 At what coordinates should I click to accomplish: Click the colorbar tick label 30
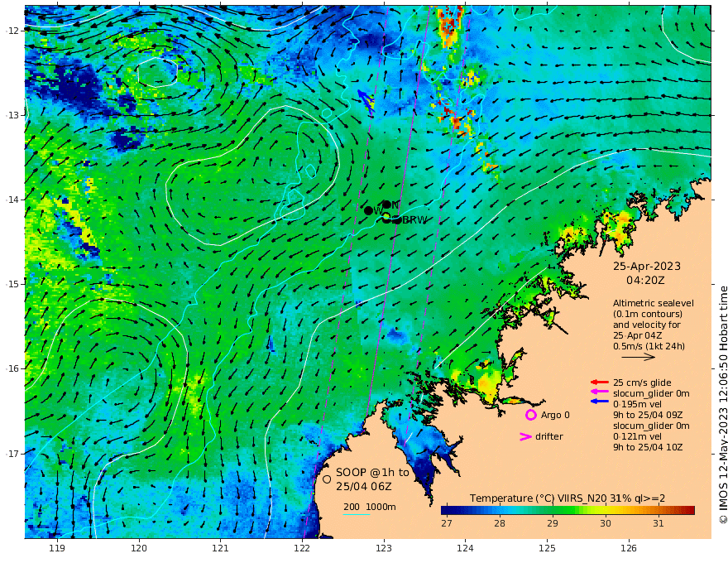tap(605, 523)
